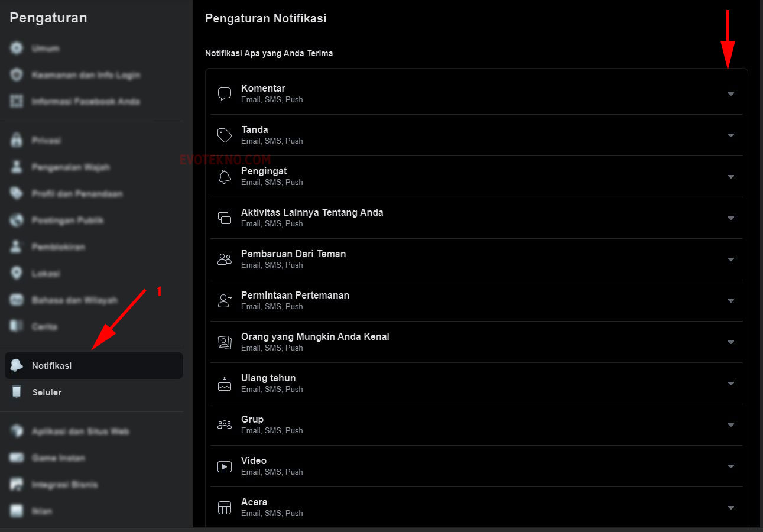Expand Orang yang Mungkin Anda Kenal arrow
The height and width of the screenshot is (532, 763).
[x=731, y=342]
